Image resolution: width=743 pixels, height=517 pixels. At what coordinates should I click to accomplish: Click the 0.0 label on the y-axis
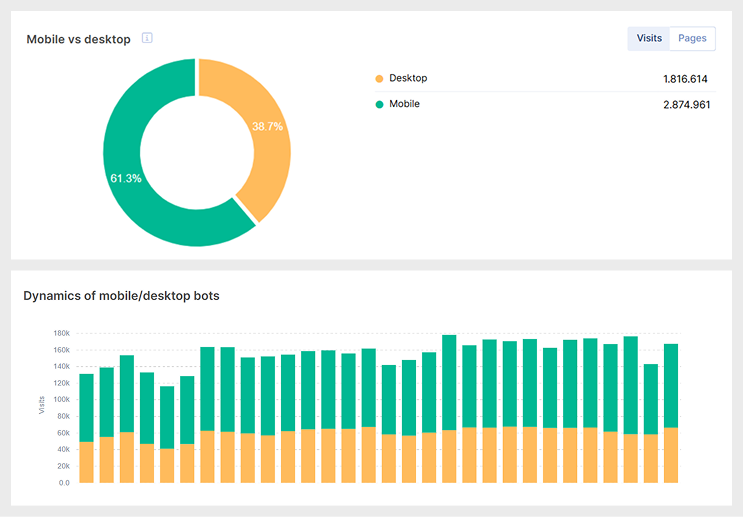(63, 483)
